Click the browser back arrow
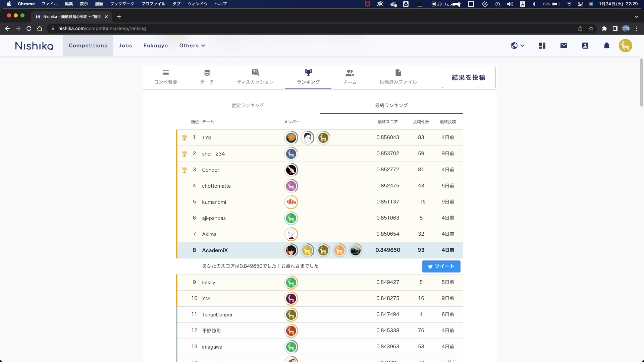Image resolution: width=644 pixels, height=362 pixels. coord(7,28)
